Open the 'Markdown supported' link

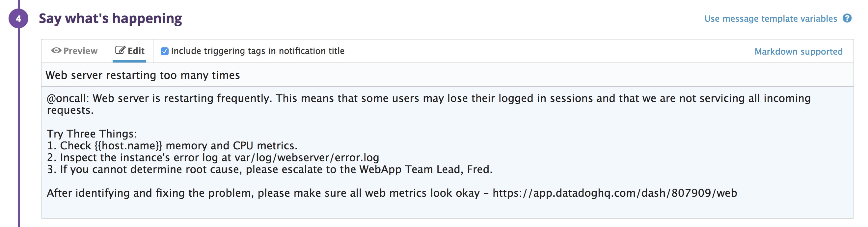tap(798, 52)
